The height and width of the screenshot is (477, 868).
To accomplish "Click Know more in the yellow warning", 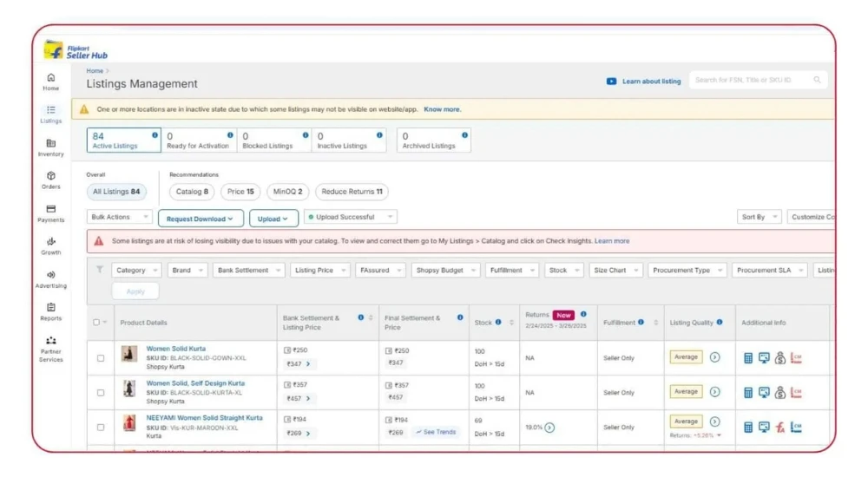I will pos(443,109).
